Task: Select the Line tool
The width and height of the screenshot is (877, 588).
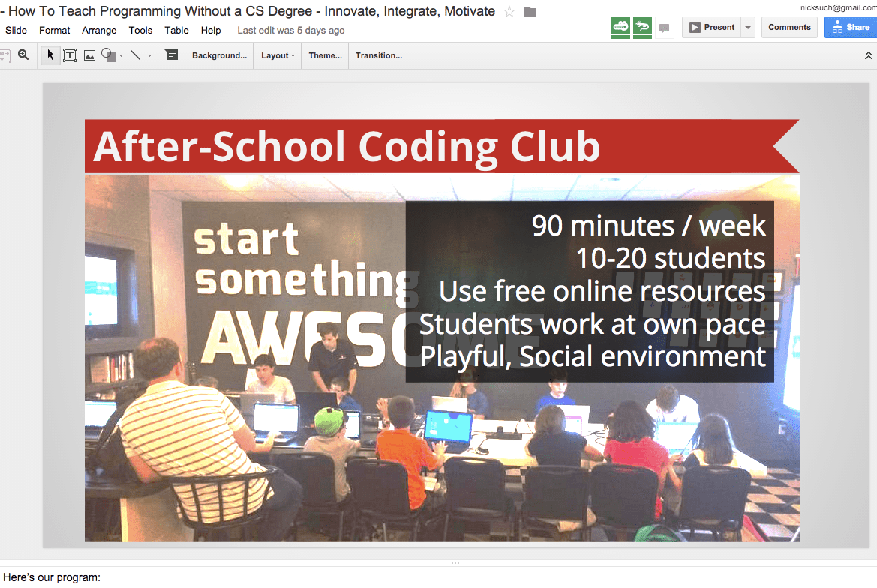Action: [135, 55]
